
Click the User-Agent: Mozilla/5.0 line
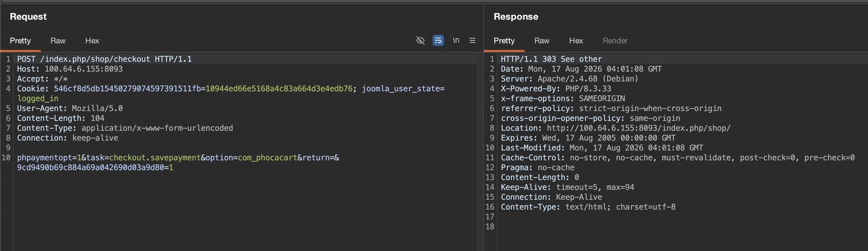click(70, 108)
